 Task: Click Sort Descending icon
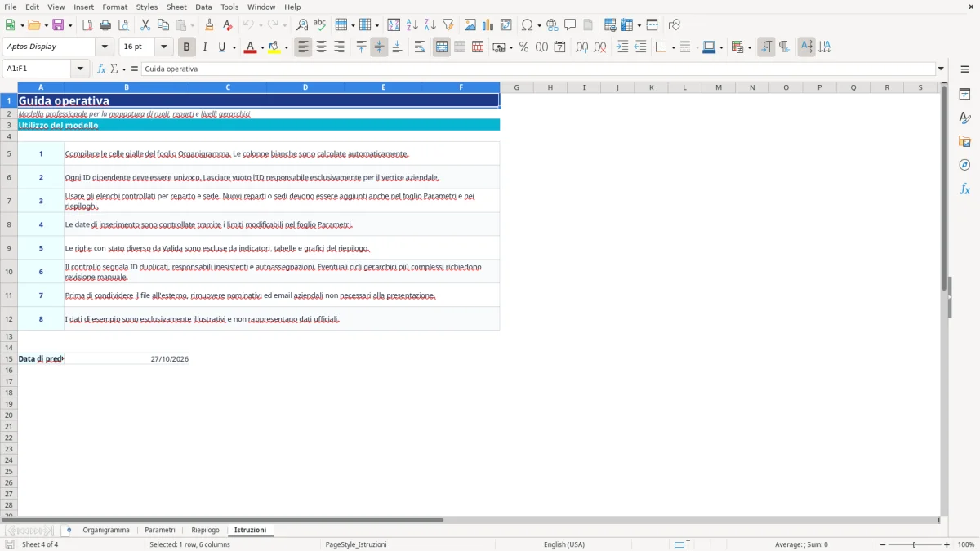point(430,25)
